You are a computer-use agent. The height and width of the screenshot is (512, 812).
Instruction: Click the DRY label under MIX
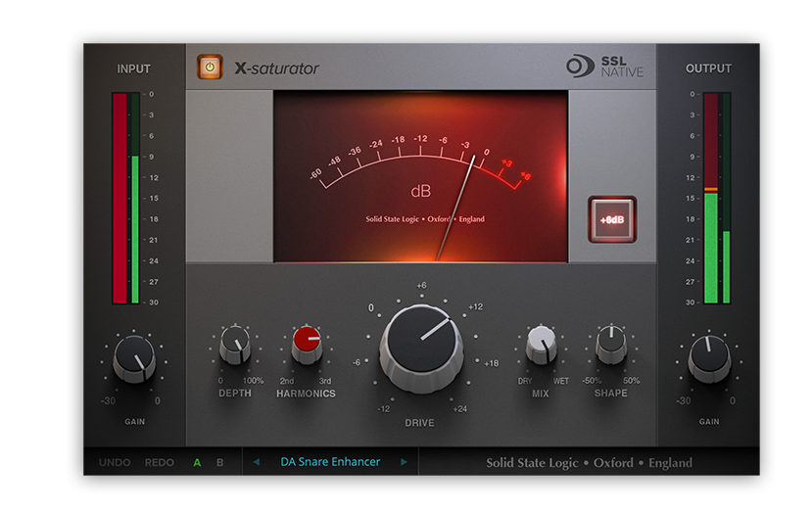(x=525, y=381)
